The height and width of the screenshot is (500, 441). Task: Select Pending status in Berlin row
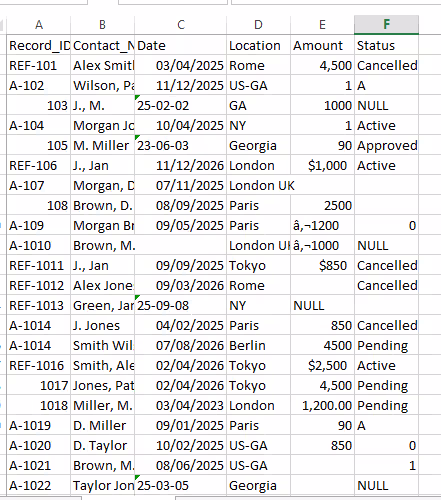[386, 345]
